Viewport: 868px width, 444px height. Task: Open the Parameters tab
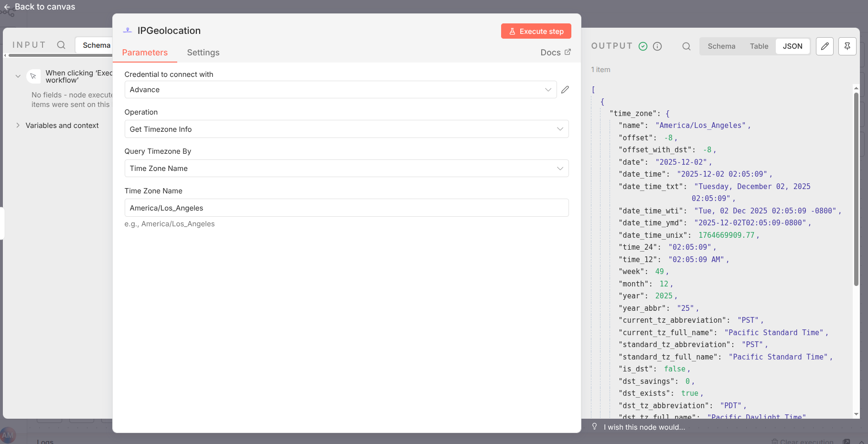145,53
